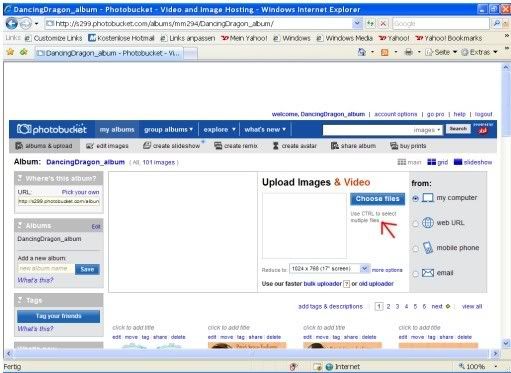
Task: Select the mobile phone upload source
Action: [416, 249]
